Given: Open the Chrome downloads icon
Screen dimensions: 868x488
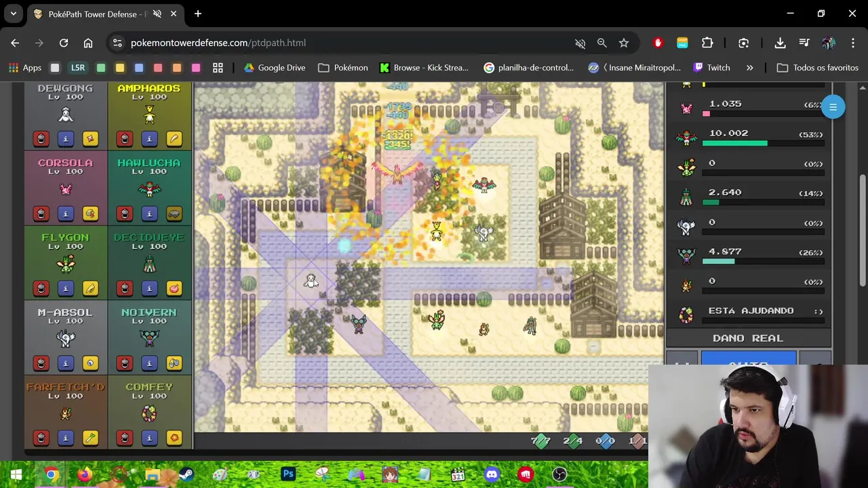Looking at the screenshot, I should (781, 43).
